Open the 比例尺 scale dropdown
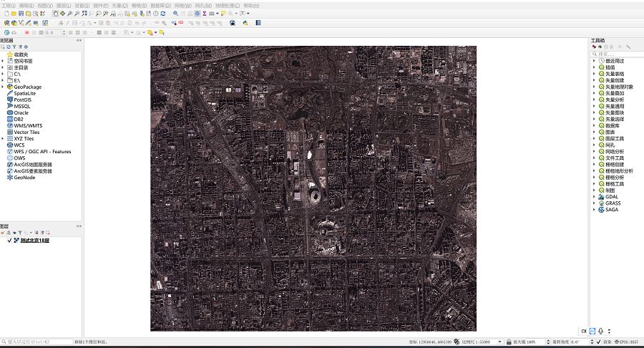This screenshot has height=348, width=644. tap(499, 342)
